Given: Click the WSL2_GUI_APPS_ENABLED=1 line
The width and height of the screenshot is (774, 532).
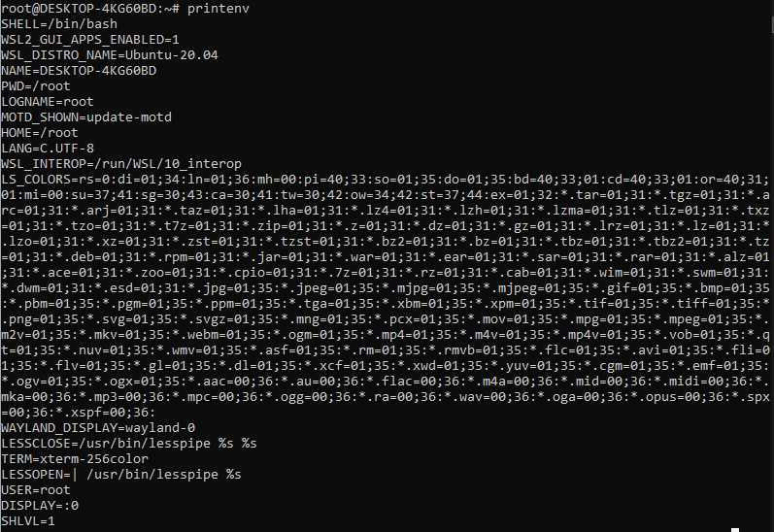Looking at the screenshot, I should [x=90, y=40].
